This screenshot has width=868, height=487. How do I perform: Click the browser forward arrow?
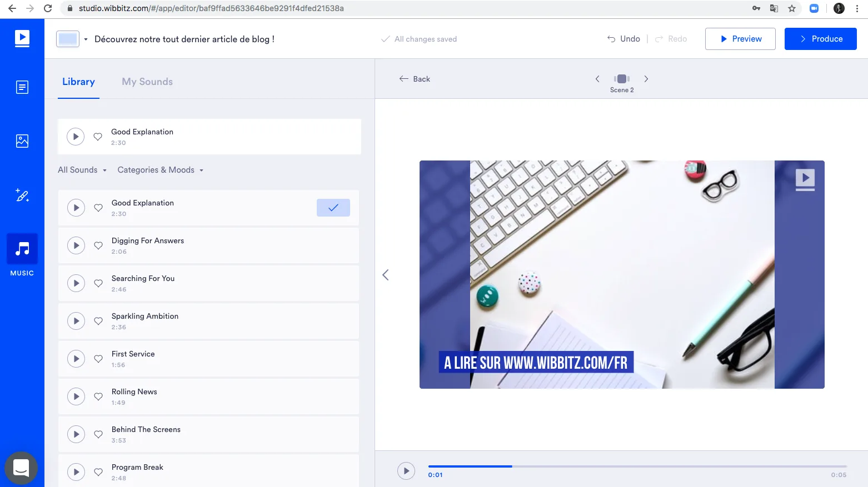[x=30, y=8]
